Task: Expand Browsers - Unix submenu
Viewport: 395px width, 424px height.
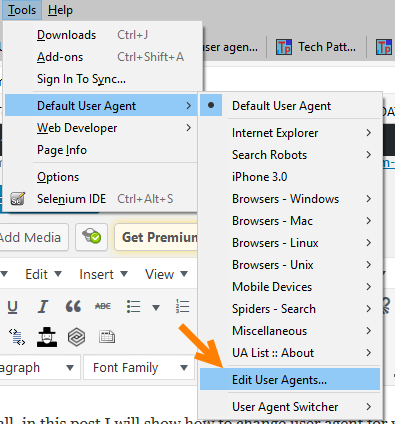Action: (x=290, y=265)
